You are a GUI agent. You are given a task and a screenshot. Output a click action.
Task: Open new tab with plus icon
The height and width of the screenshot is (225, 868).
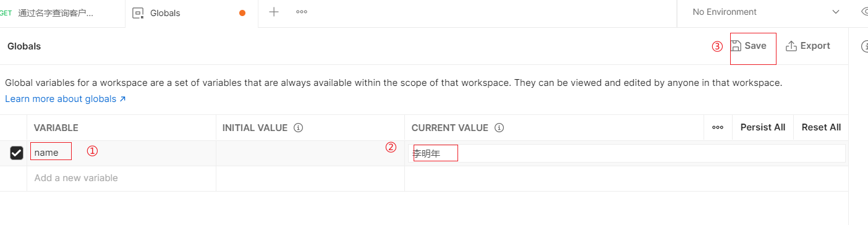(x=274, y=12)
